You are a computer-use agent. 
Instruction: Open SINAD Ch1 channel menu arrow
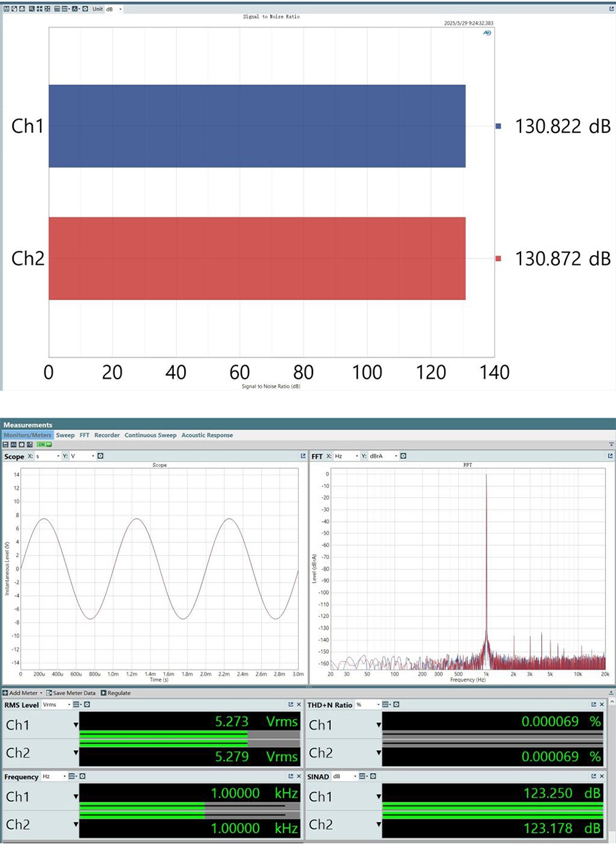coord(378,797)
